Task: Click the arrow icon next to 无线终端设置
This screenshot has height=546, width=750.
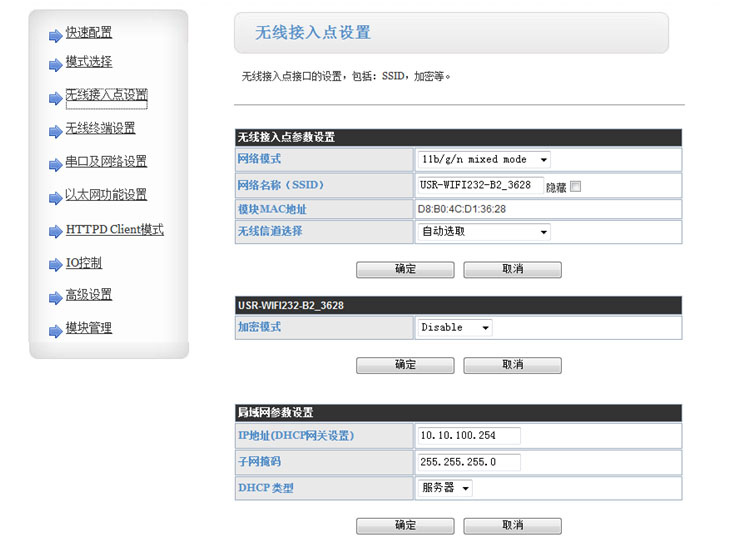Action: tap(55, 131)
